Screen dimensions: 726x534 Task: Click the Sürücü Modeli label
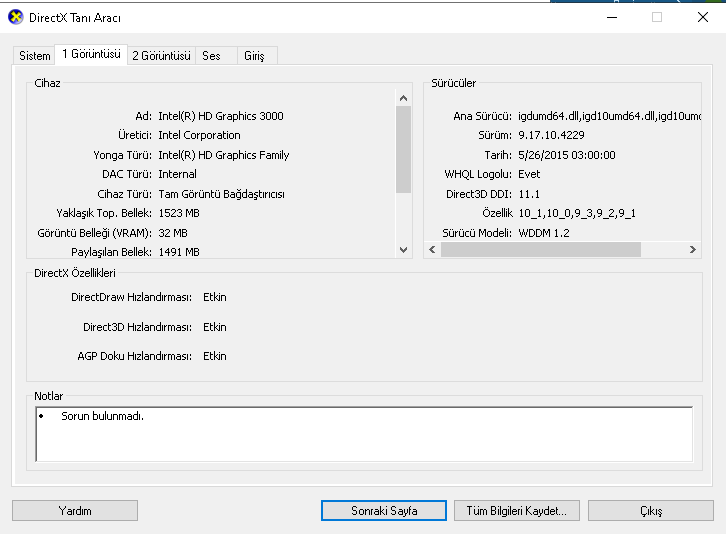pos(477,233)
